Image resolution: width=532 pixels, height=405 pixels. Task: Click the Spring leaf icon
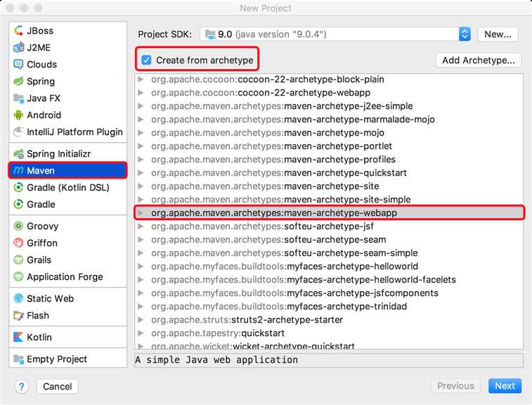(x=18, y=81)
